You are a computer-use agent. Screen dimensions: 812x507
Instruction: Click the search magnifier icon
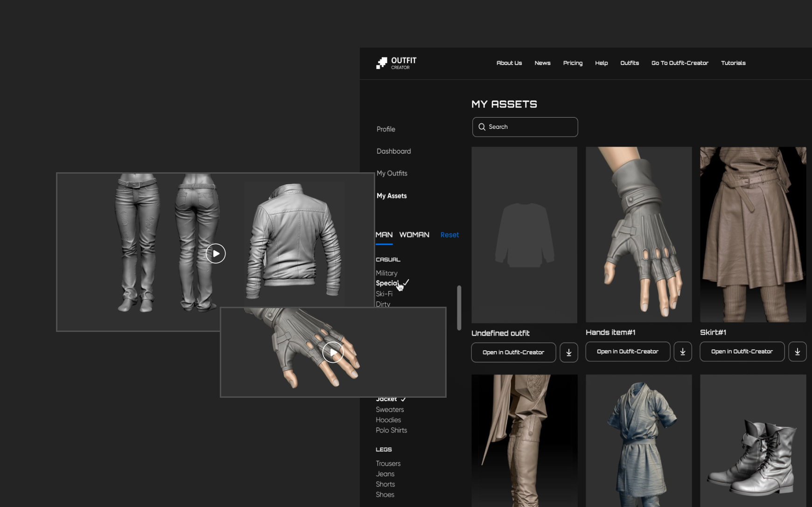[x=482, y=127]
